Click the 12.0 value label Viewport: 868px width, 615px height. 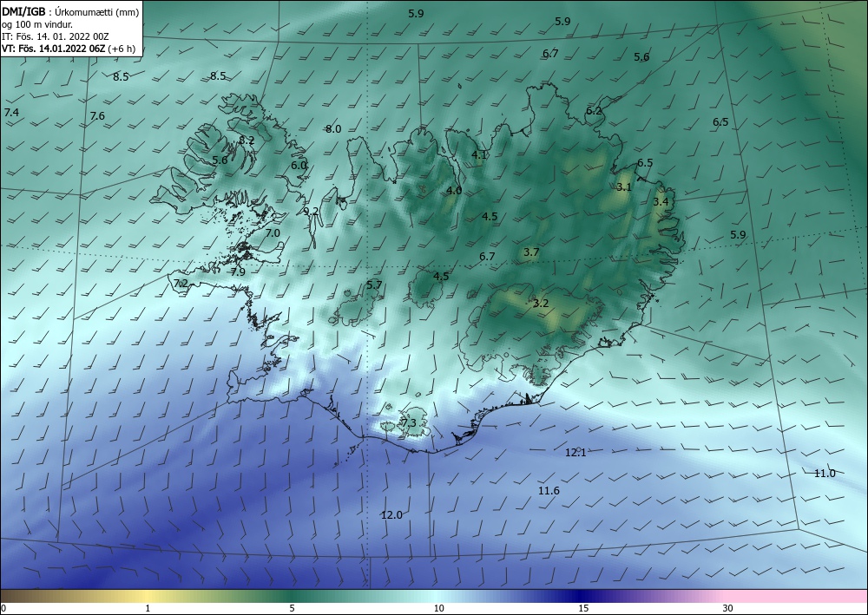click(x=392, y=515)
